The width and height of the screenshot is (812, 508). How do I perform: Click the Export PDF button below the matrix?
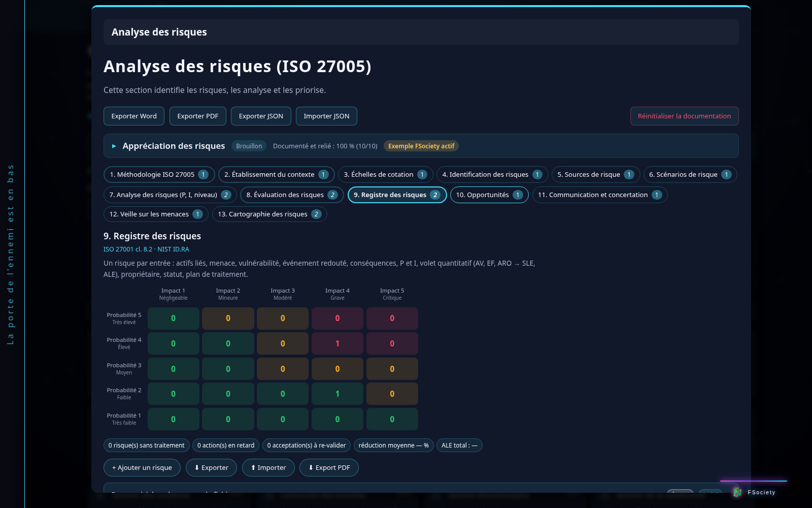(x=329, y=467)
